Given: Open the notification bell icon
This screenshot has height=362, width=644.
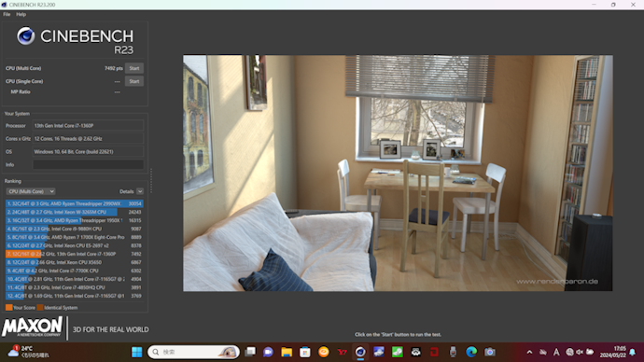Looking at the screenshot, I should click(633, 352).
